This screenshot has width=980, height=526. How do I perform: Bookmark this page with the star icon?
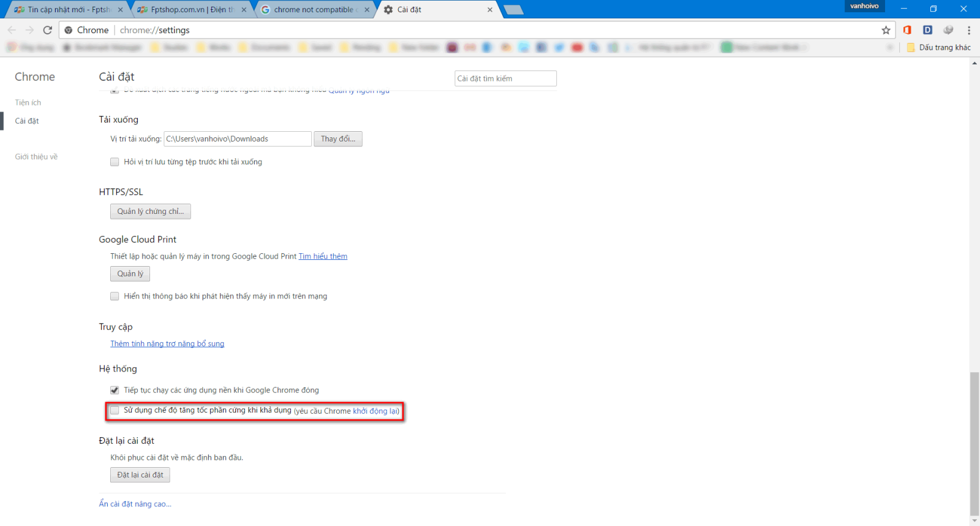point(886,30)
